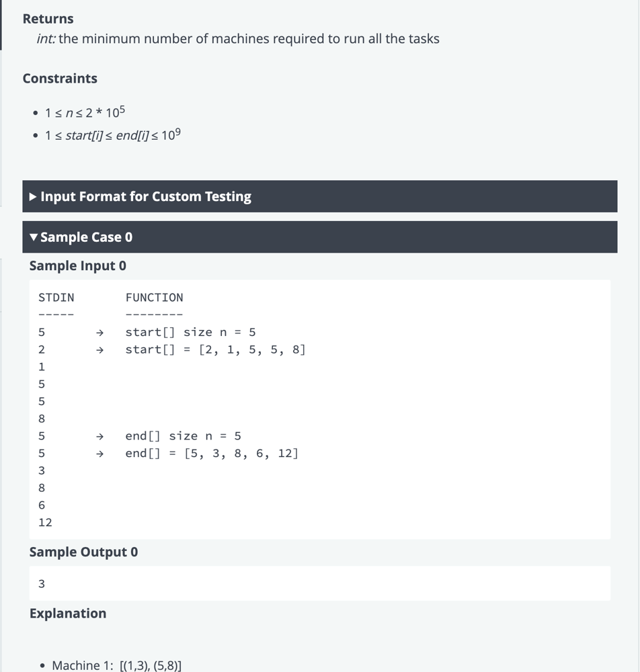
Task: Click the arrow beside end[] size n = 5
Action: [x=99, y=436]
